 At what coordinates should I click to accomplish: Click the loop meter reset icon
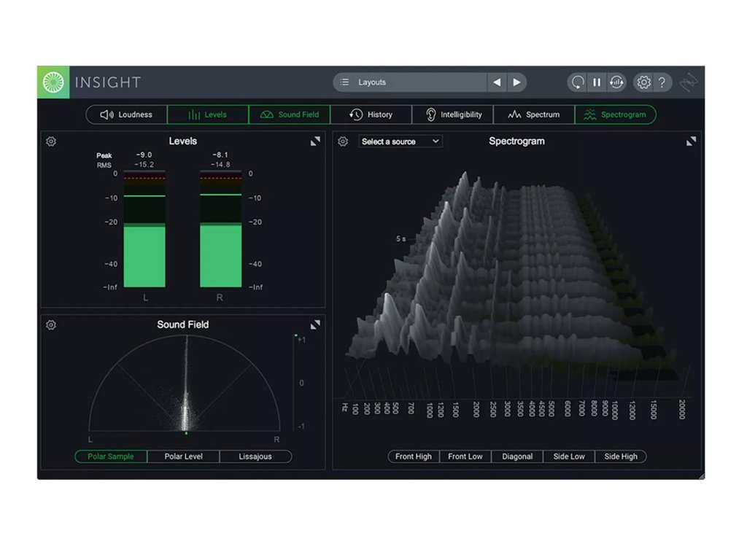coord(616,82)
